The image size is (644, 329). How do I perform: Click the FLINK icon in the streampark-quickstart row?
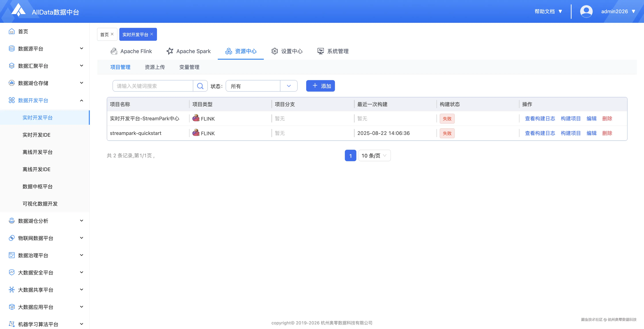[x=196, y=132]
